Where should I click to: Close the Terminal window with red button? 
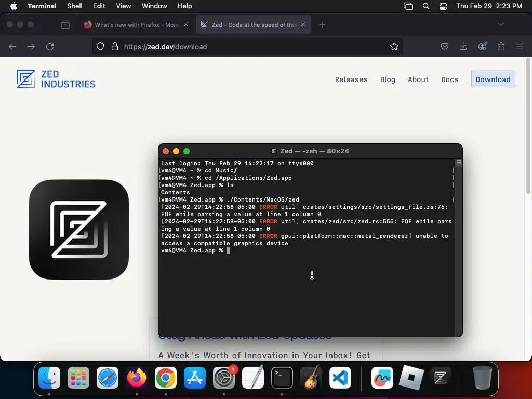166,151
